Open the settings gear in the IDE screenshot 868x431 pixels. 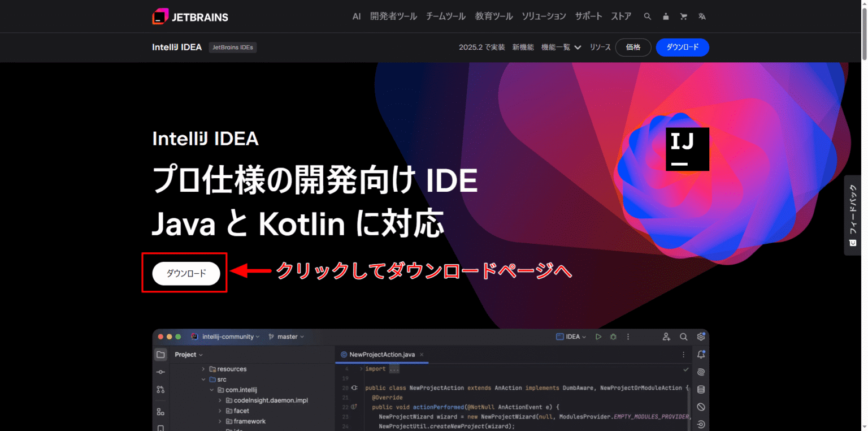pos(701,337)
